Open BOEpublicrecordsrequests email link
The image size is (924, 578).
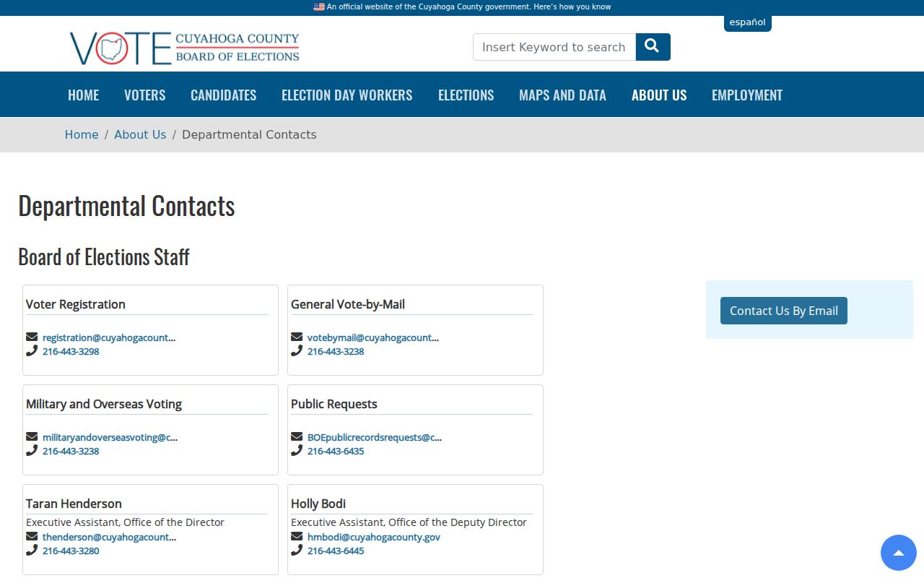(375, 437)
